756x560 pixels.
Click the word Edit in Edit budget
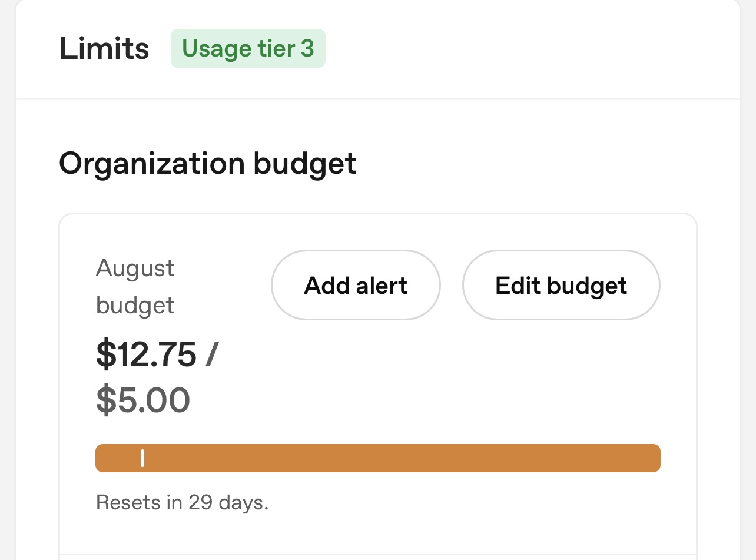[x=518, y=286]
